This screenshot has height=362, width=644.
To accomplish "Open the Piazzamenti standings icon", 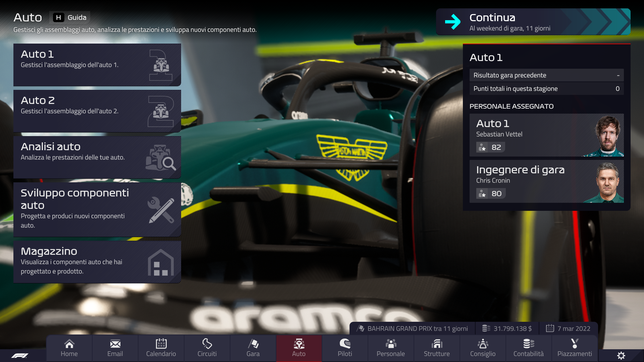I will 575,344.
